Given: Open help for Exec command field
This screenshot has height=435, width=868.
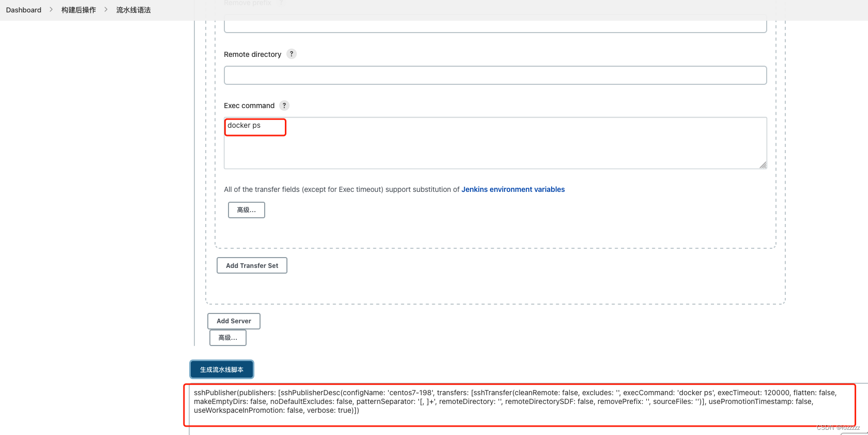Looking at the screenshot, I should pyautogui.click(x=284, y=106).
